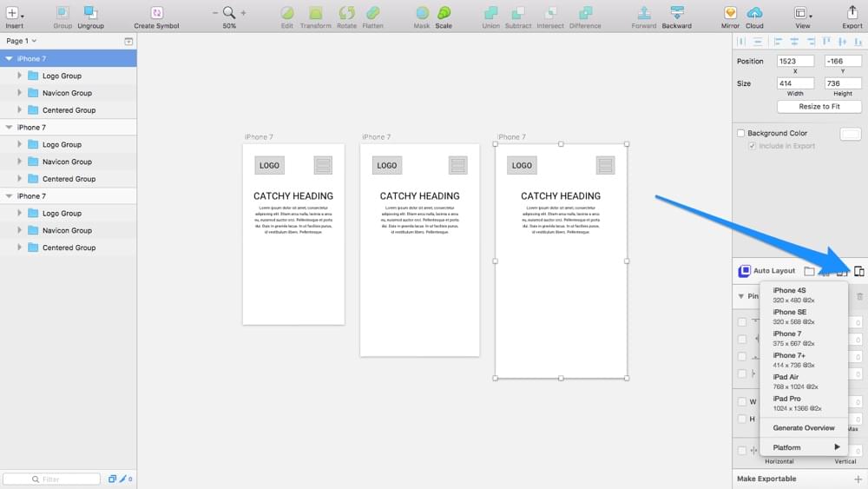
Task: Choose iPhone SE from the device menu
Action: click(x=790, y=316)
